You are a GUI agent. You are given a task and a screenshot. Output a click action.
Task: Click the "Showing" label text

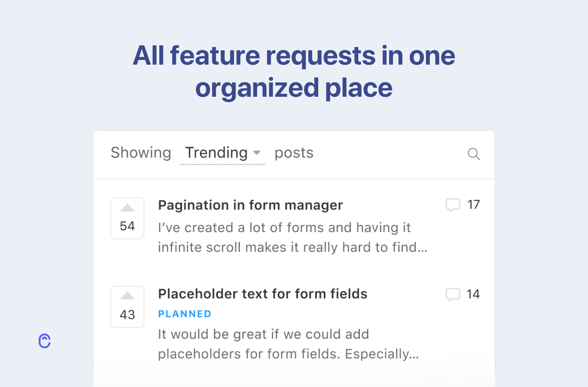click(x=141, y=153)
